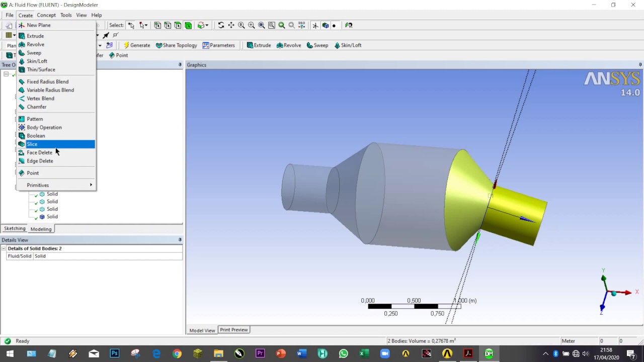Expand the Primitives submenu
This screenshot has height=362, width=644.
click(56, 185)
